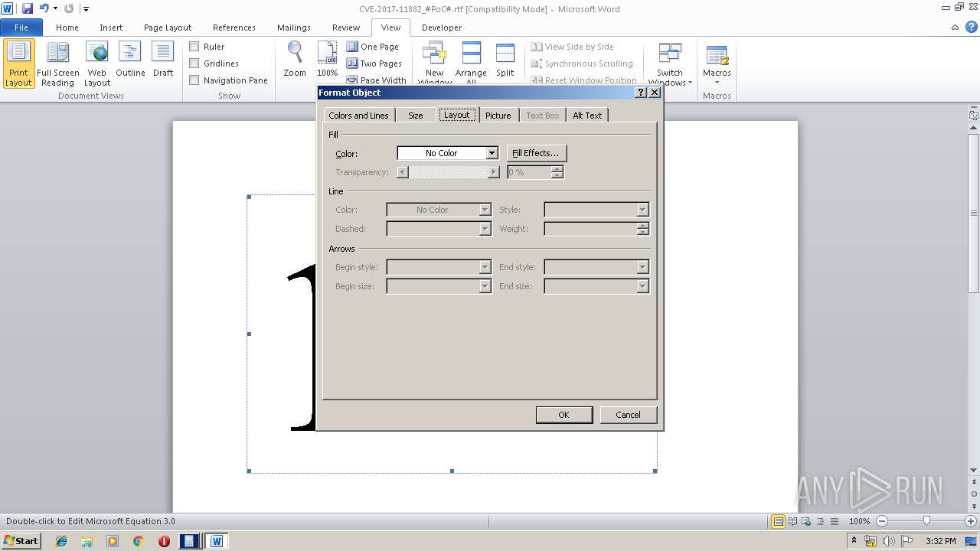Click the Macros icon
Screen dimensions: 980x551
[717, 55]
